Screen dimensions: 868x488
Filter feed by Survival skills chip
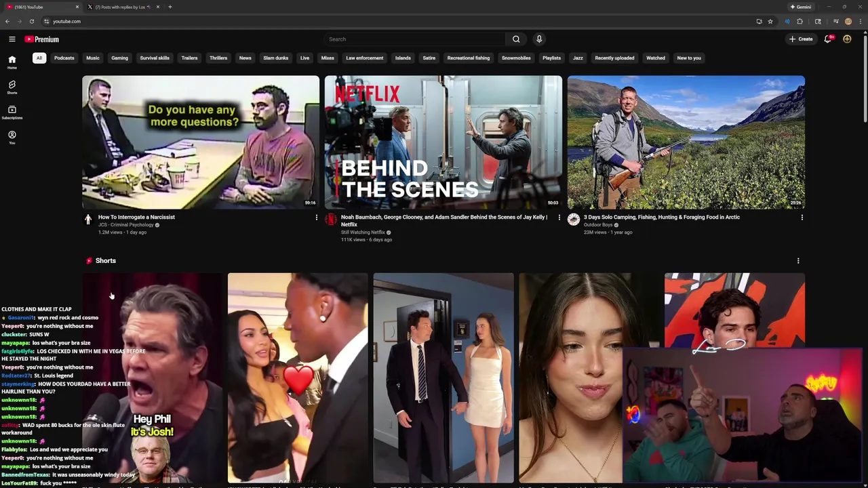[x=155, y=58]
